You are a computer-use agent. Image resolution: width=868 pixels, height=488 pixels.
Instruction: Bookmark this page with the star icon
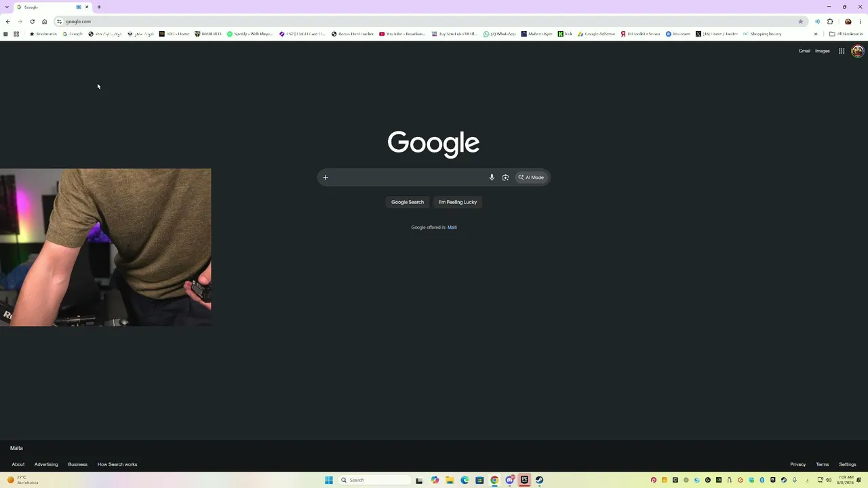[x=800, y=22]
